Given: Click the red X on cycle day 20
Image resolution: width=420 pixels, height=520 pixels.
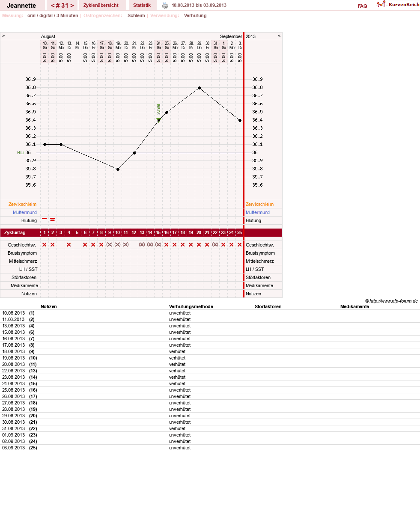Looking at the screenshot, I should [x=199, y=244].
